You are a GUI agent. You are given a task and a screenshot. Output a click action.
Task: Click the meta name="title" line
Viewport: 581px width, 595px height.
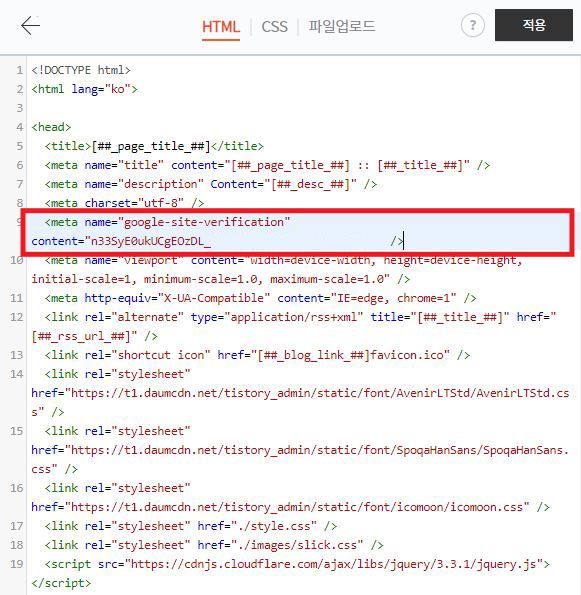267,165
